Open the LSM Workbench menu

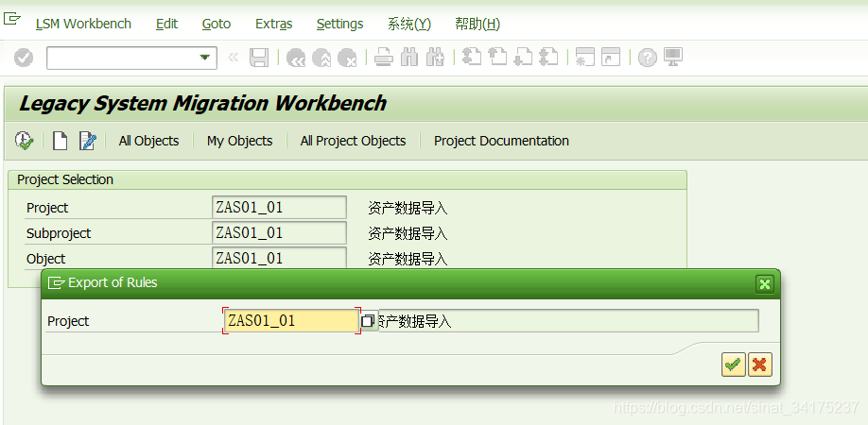83,24
